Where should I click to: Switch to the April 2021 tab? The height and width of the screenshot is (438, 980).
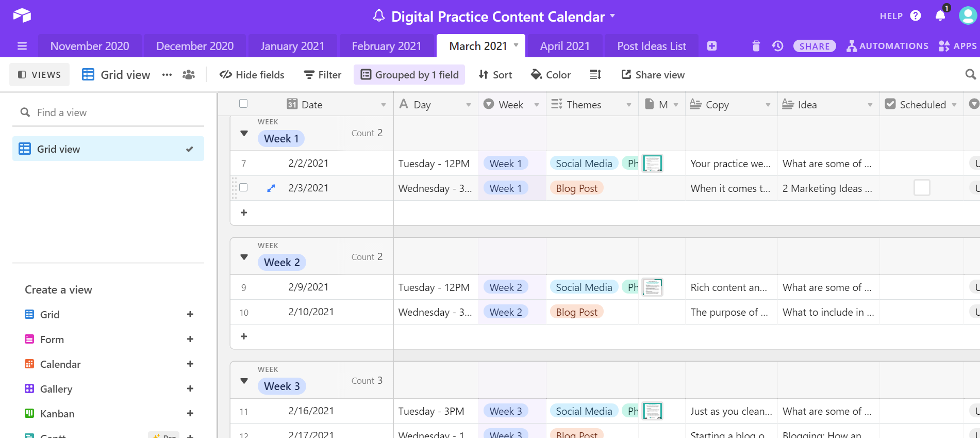click(564, 46)
